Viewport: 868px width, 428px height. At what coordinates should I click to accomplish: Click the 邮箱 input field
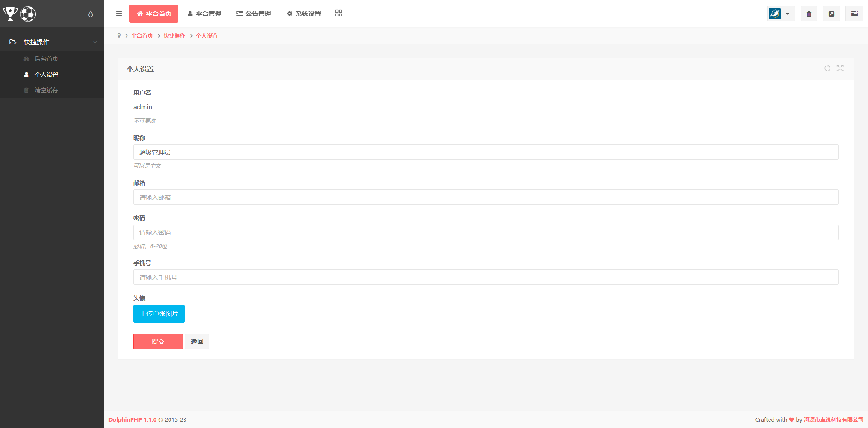[486, 197]
